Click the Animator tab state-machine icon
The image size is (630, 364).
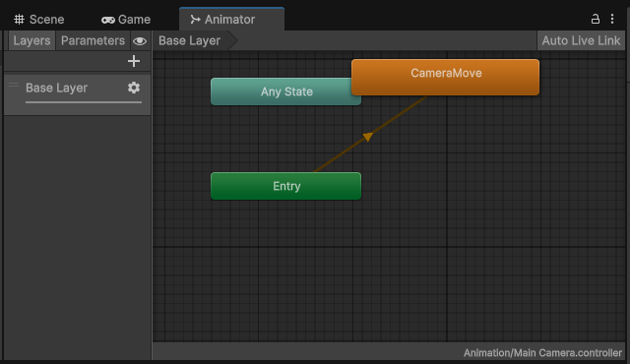(x=195, y=20)
